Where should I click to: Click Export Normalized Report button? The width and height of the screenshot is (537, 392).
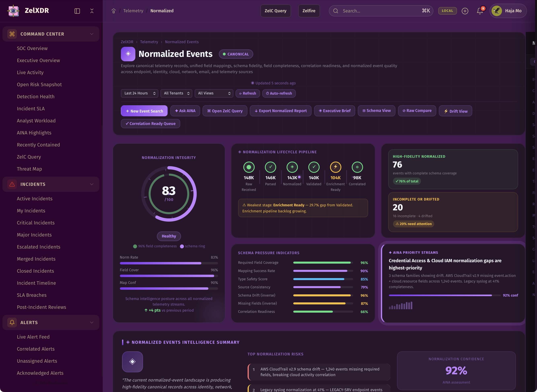pyautogui.click(x=281, y=111)
